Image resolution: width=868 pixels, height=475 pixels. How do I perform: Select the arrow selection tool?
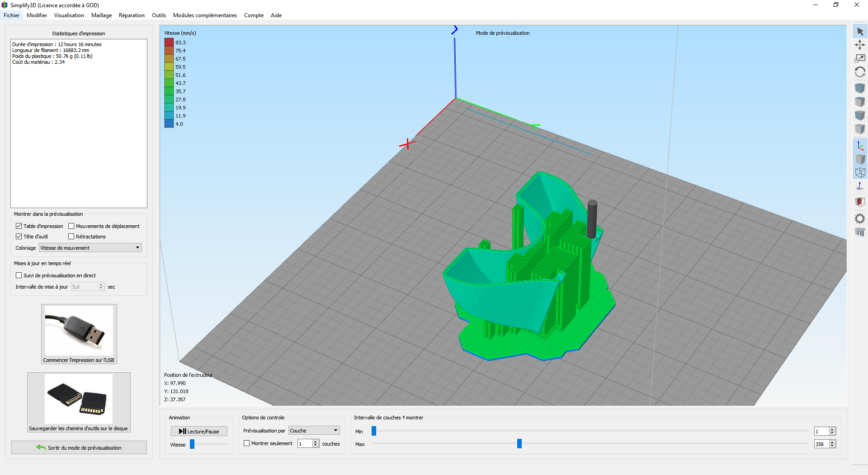[x=860, y=32]
